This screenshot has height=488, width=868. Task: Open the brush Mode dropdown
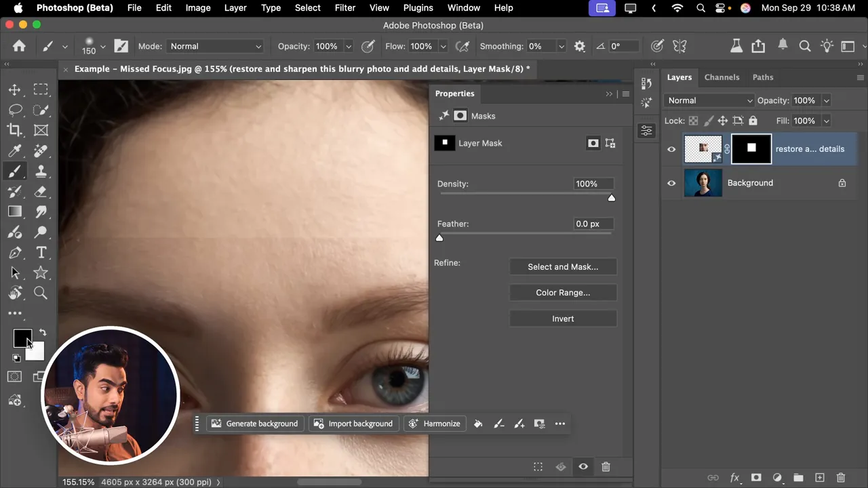pyautogui.click(x=216, y=46)
